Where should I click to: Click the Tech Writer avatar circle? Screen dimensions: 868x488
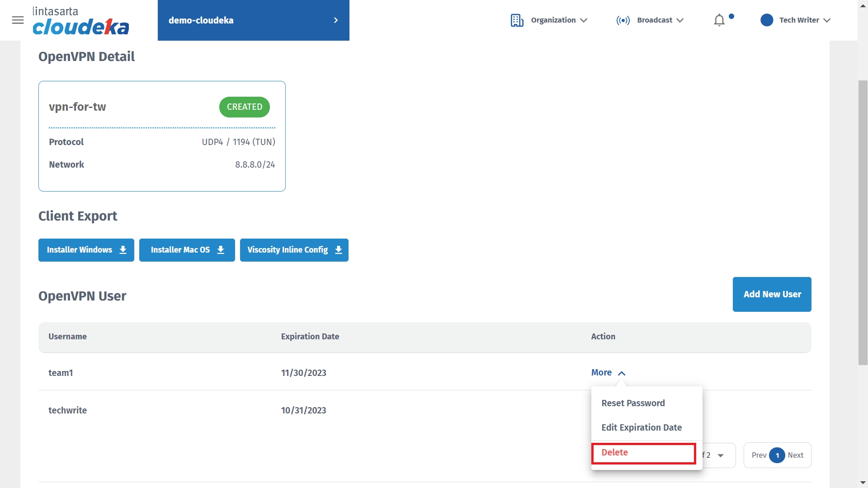tap(767, 20)
